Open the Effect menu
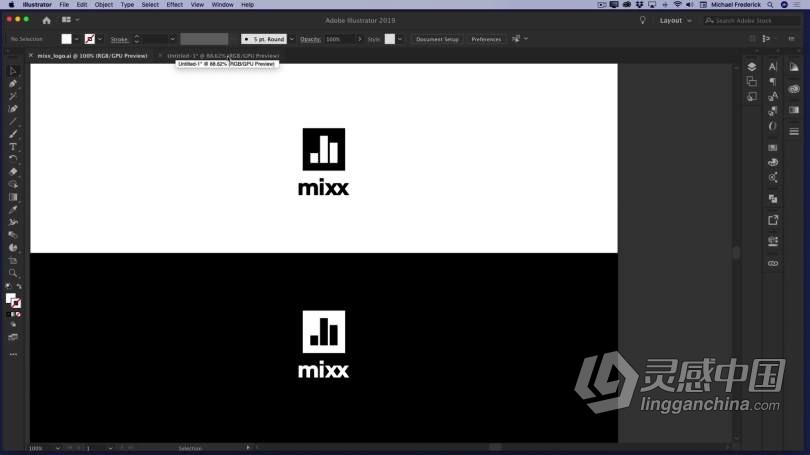Screen dimensions: 810x455 point(174,5)
